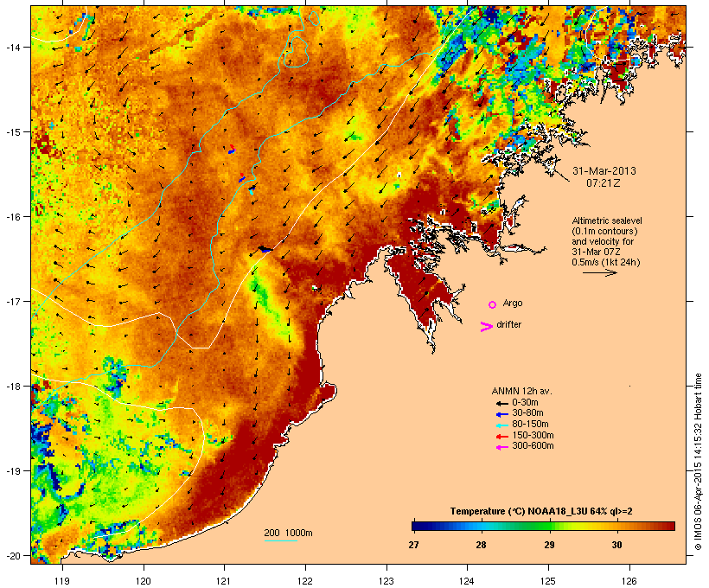Click the 'Altimetric sealevel' caption text
Image resolution: width=709 pixels, height=588 pixels.
point(607,220)
